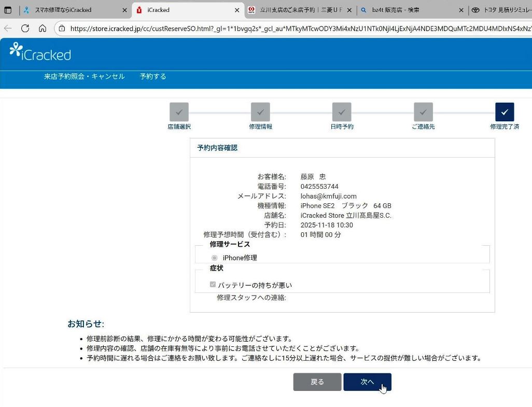
Task: Click the 店舗選択 step check icon
Action: point(179,112)
